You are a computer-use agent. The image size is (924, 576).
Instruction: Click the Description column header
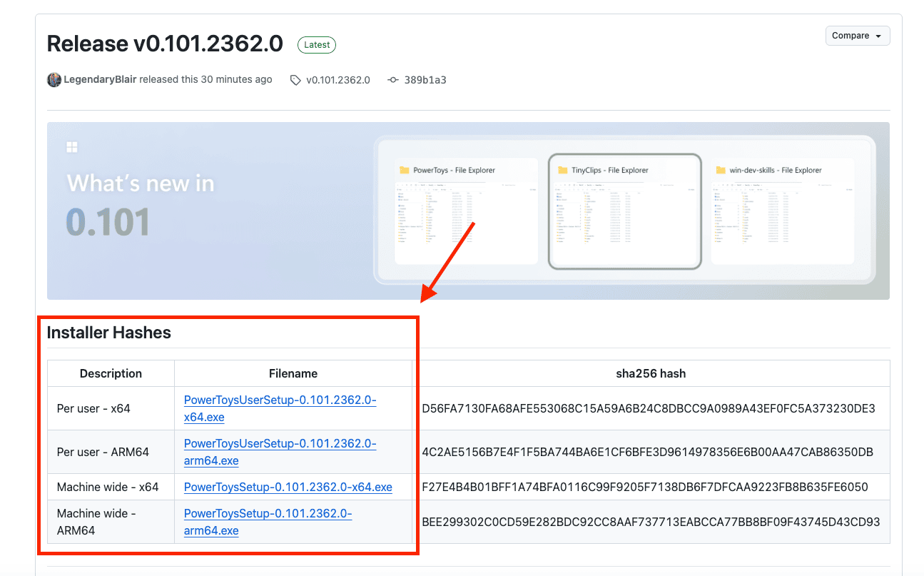111,373
